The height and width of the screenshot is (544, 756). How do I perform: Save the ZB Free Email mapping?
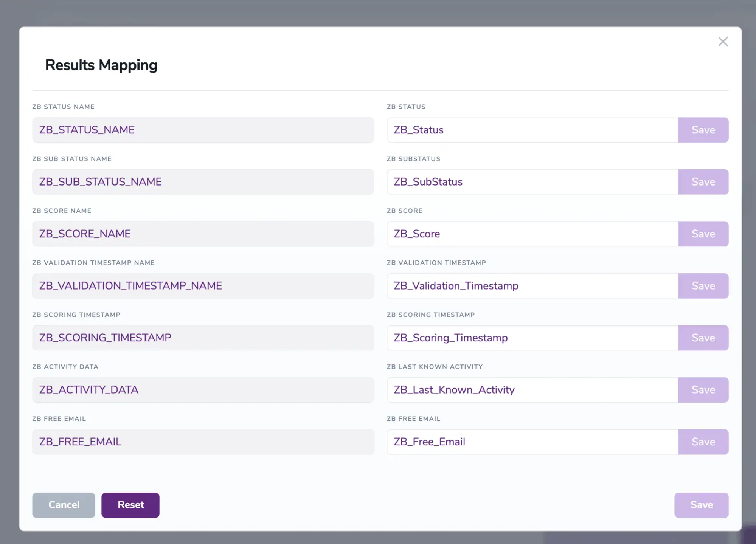point(703,442)
